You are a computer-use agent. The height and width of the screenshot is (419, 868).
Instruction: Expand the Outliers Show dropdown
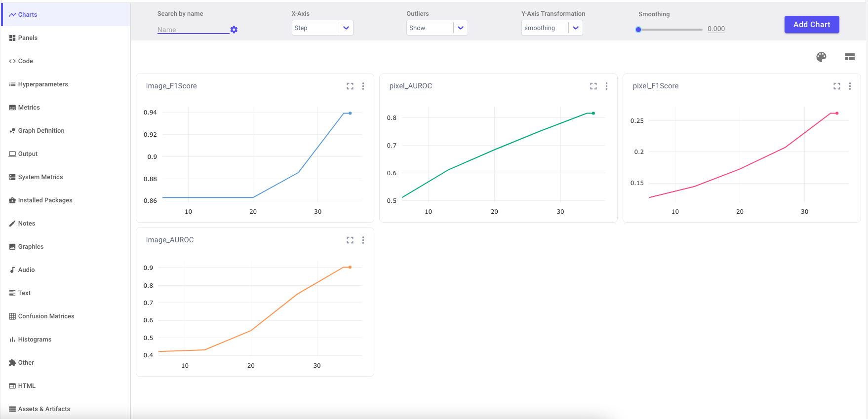437,28
